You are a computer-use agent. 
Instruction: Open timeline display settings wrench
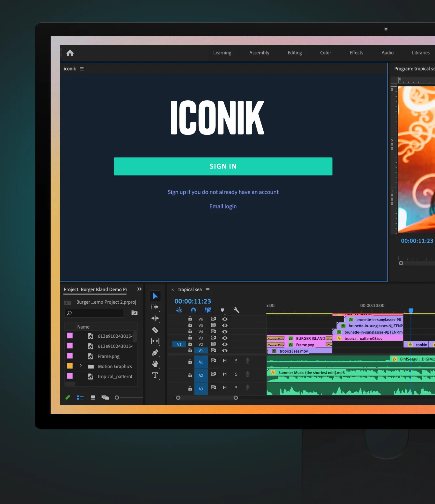pos(236,310)
